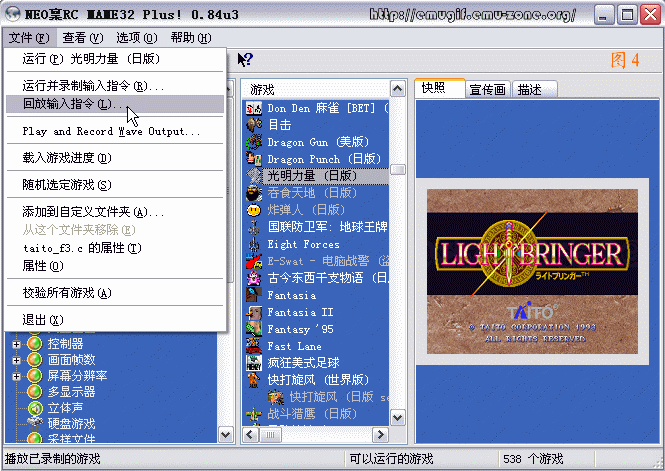The image size is (665, 471).
Task: Click the Fast Lane game icon
Action: 254,346
